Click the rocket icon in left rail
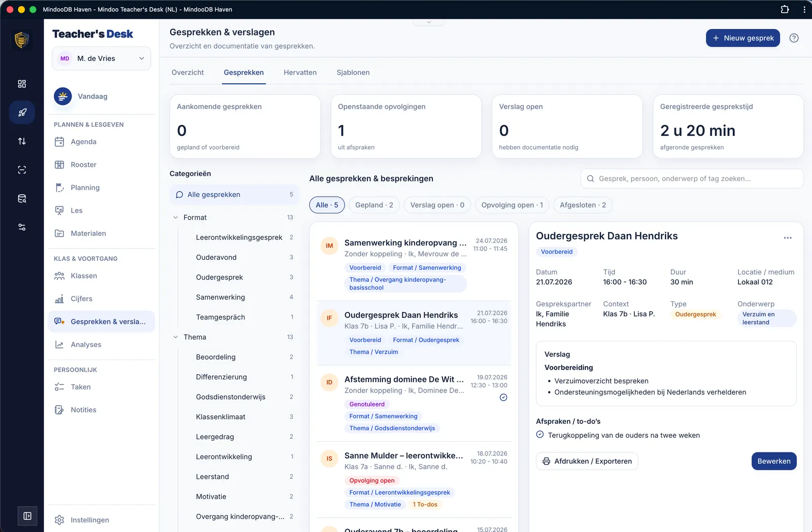Screen dimensions: 812x532 pyautogui.click(x=22, y=113)
